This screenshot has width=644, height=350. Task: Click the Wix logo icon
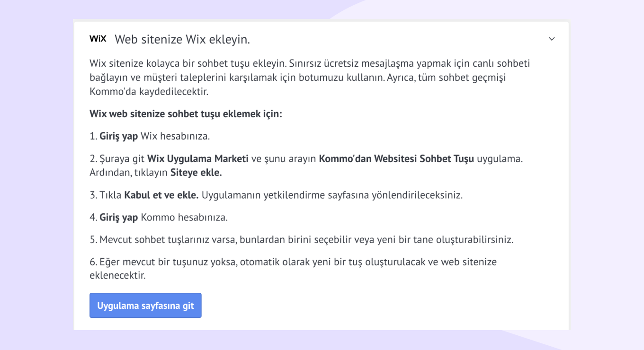click(x=98, y=39)
